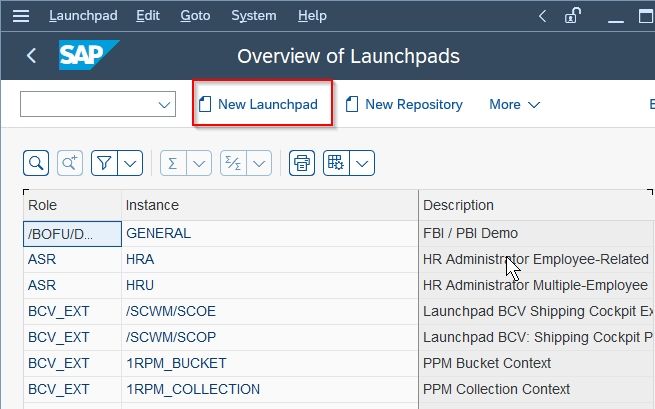
Task: Click New Repository button
Action: click(404, 104)
